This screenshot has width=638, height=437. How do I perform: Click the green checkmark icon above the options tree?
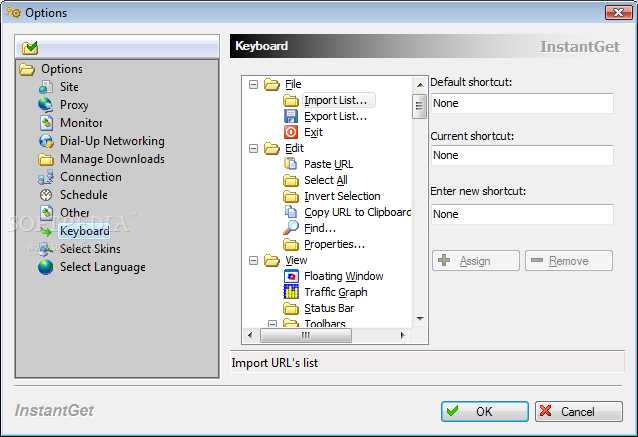[30, 48]
